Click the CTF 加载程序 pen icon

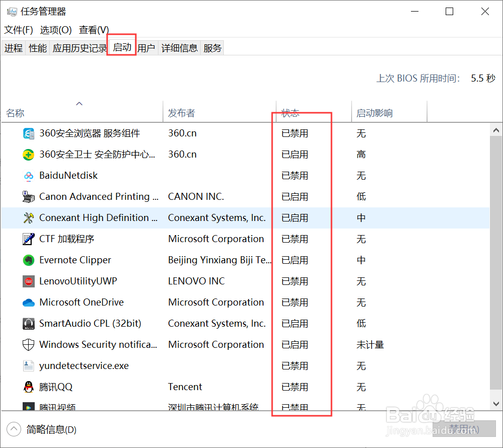(x=29, y=239)
